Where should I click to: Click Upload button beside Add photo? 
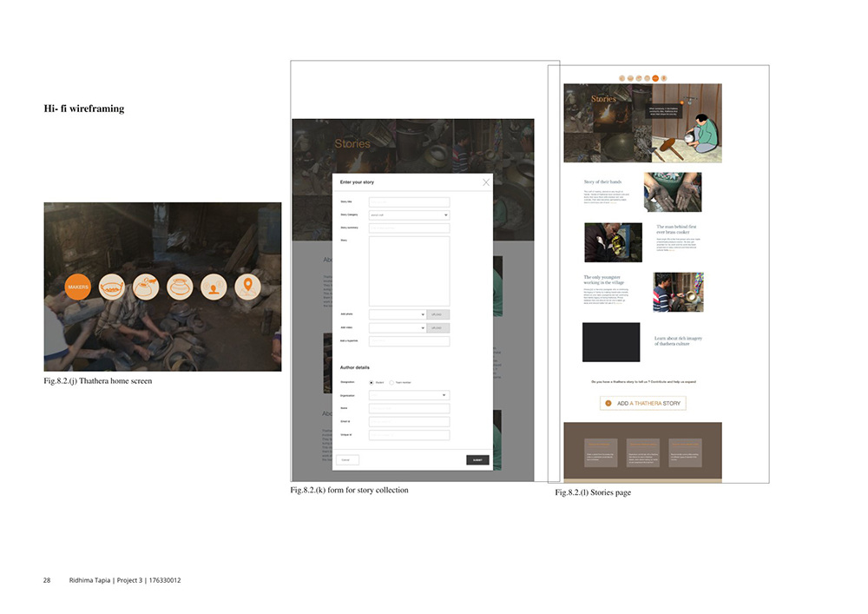pyautogui.click(x=438, y=314)
